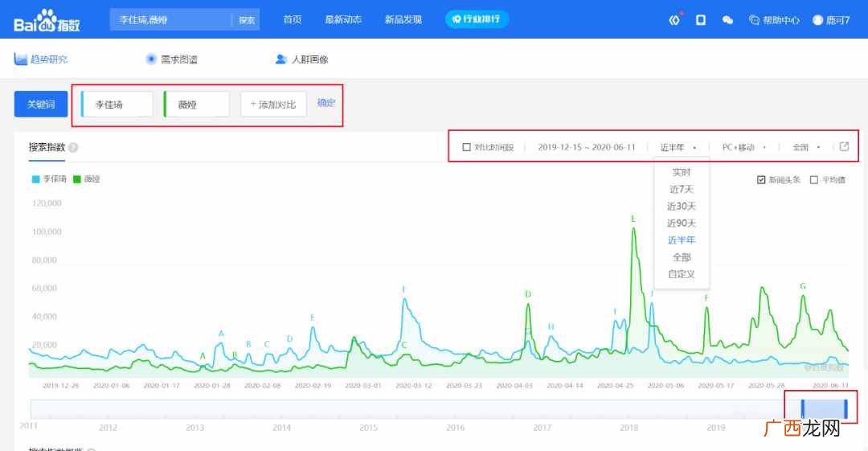Click the 薇娅 keyword field
The width and height of the screenshot is (868, 451).
[197, 105]
